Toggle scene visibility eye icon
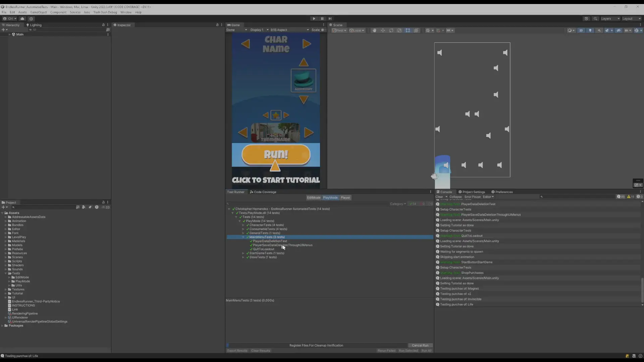 619,31
